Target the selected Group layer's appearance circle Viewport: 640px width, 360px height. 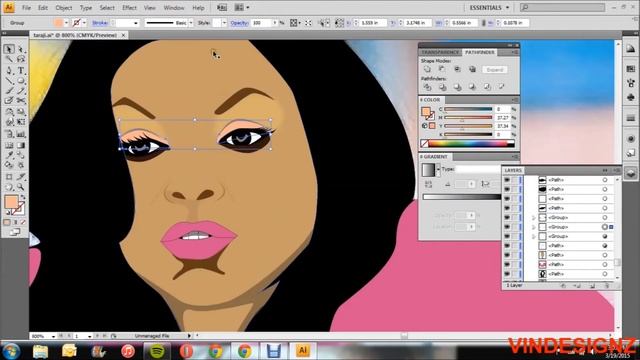(605, 227)
